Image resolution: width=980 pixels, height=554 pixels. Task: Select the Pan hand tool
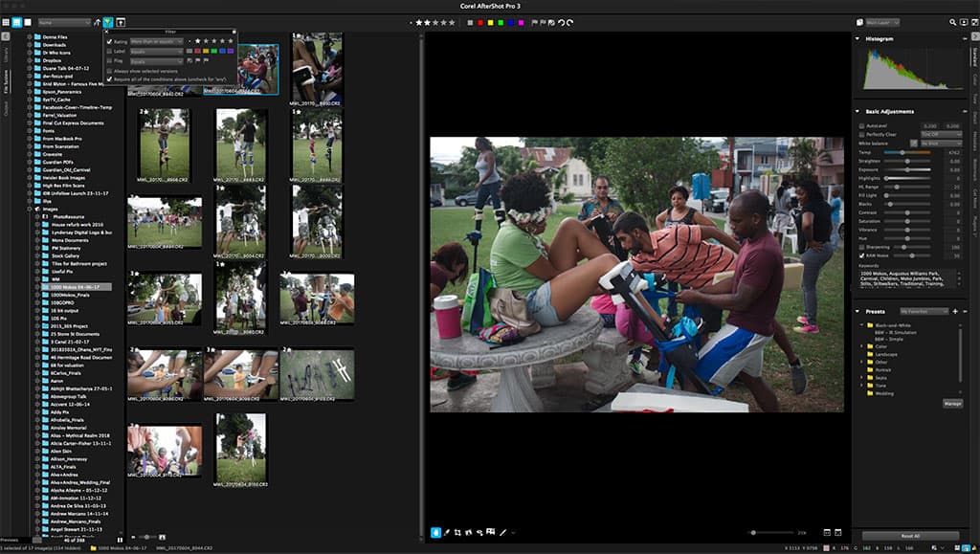pos(436,532)
